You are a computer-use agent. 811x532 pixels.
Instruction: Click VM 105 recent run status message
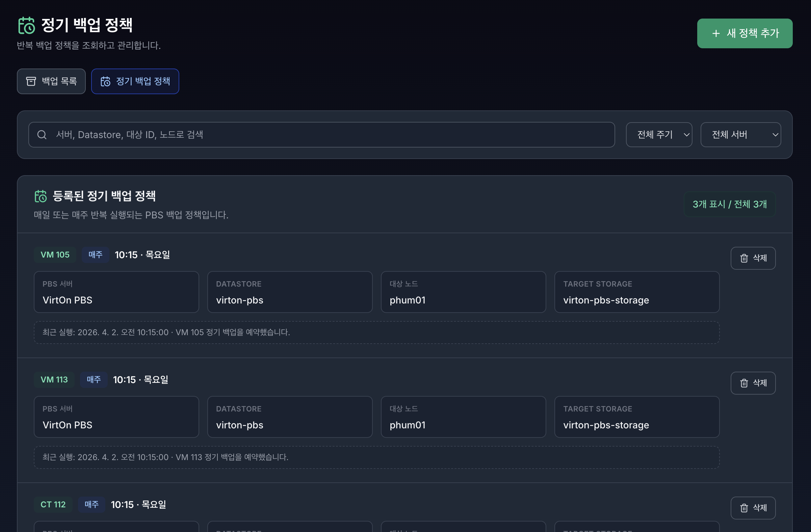pos(166,332)
